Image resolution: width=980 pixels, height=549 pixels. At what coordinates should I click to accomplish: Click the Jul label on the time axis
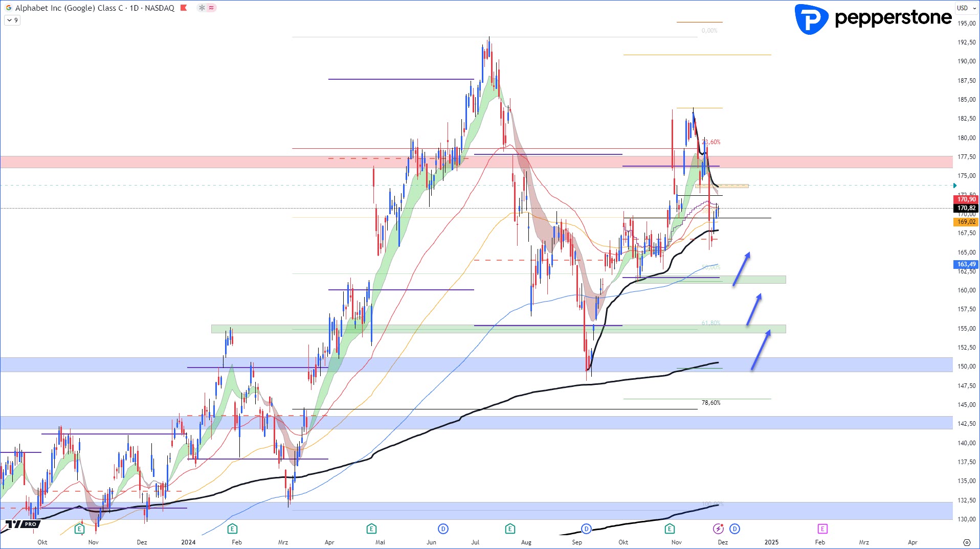(x=475, y=542)
